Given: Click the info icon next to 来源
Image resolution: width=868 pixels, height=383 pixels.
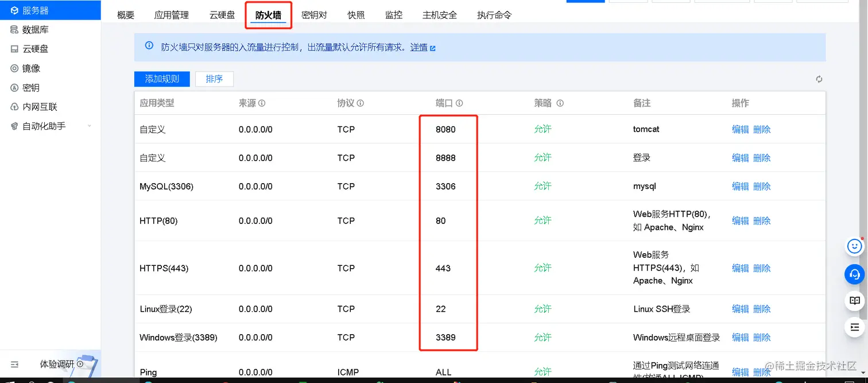Looking at the screenshot, I should pos(262,103).
